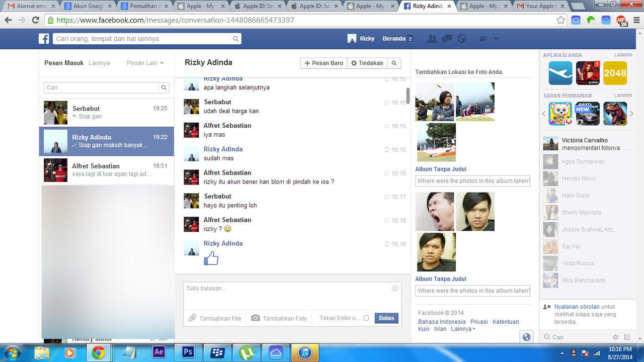Switch to the Lainnya inbox tab

pos(99,63)
